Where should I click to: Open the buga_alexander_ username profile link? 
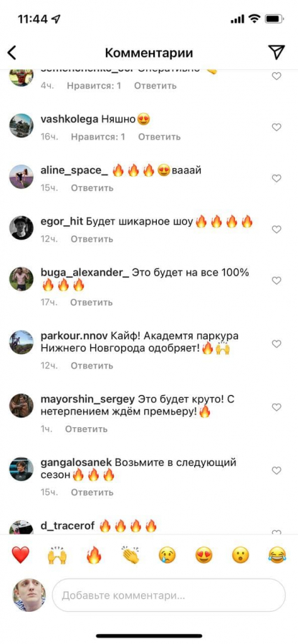pyautogui.click(x=85, y=273)
